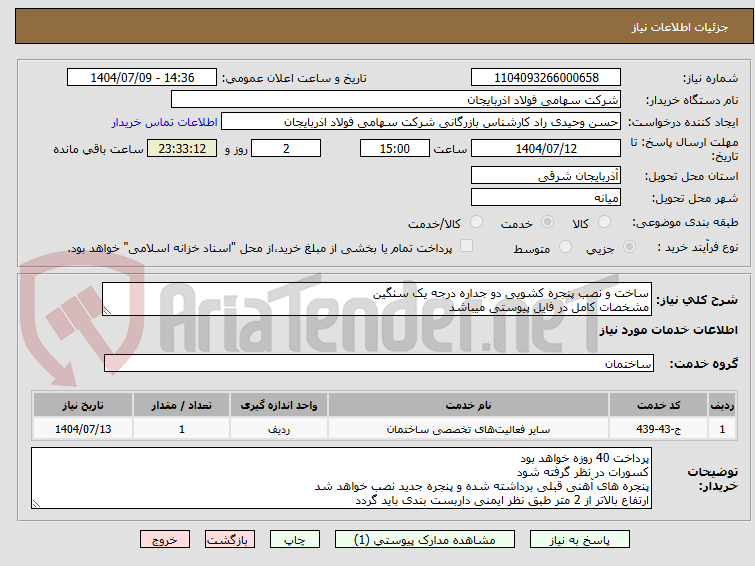
Task: Click the buyer notes textarea resize handle
Action: coord(36,504)
